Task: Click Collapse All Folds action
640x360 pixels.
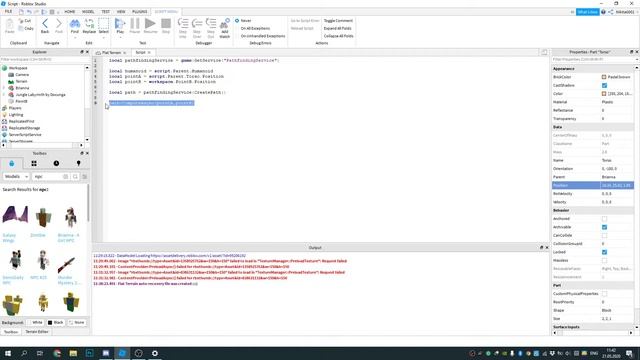Action: click(338, 36)
